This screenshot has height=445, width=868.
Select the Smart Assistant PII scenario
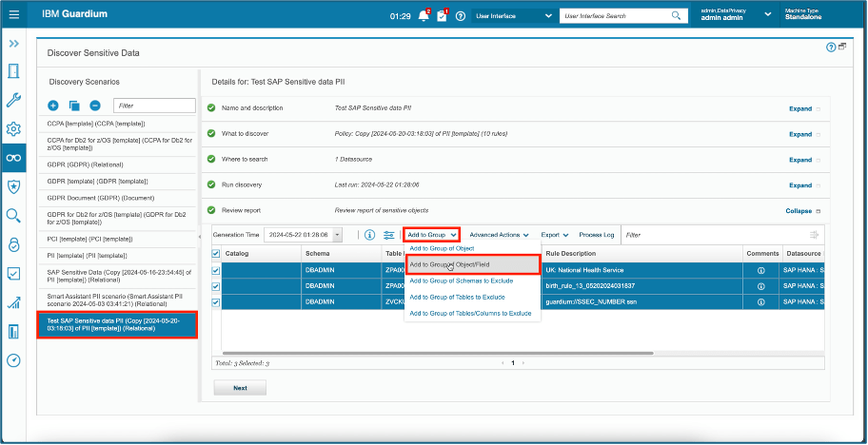click(x=117, y=300)
